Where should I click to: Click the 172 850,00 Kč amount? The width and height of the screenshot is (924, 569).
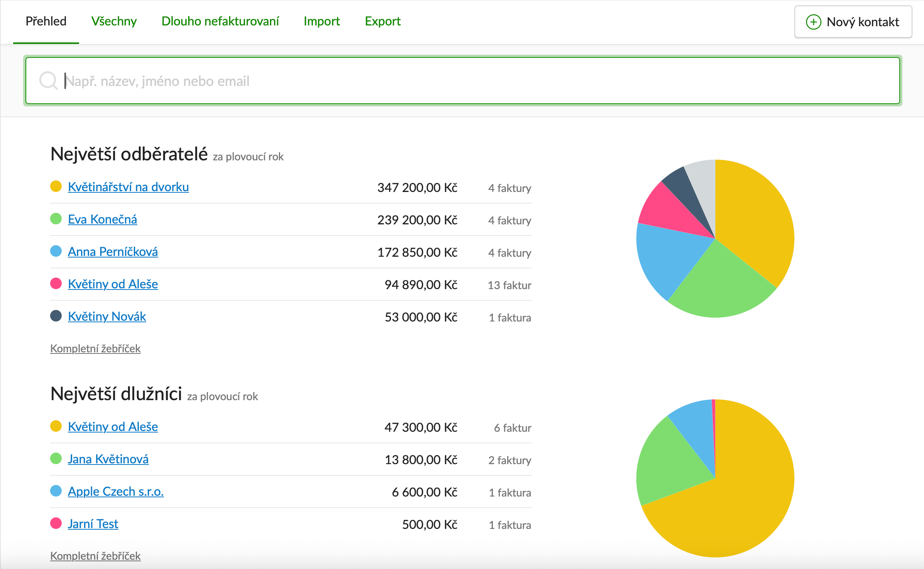pos(417,253)
